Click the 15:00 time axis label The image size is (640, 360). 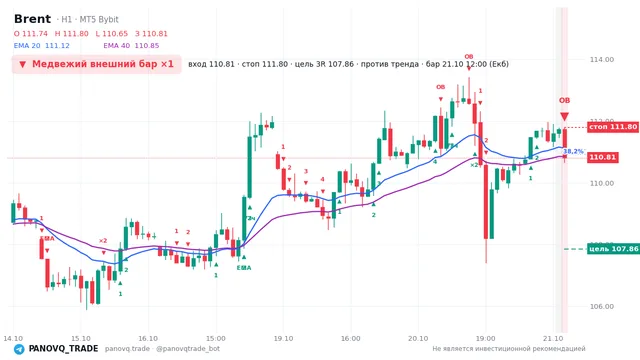point(216,338)
